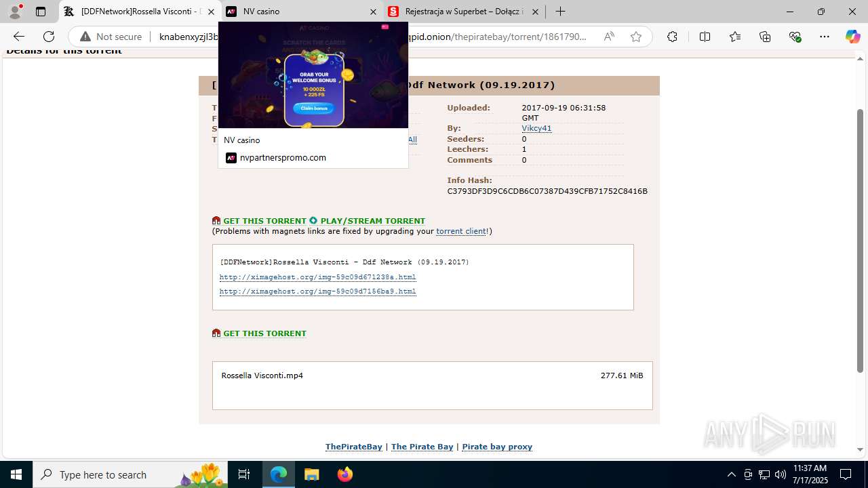Open the taskbar clock and date
Screen dimensions: 868x488
pyautogui.click(x=810, y=474)
